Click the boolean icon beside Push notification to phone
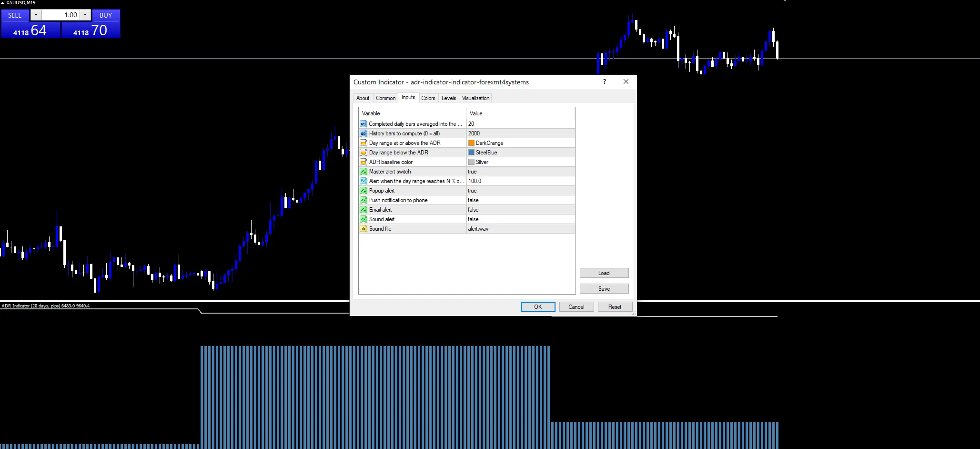The image size is (980, 449). coord(364,200)
